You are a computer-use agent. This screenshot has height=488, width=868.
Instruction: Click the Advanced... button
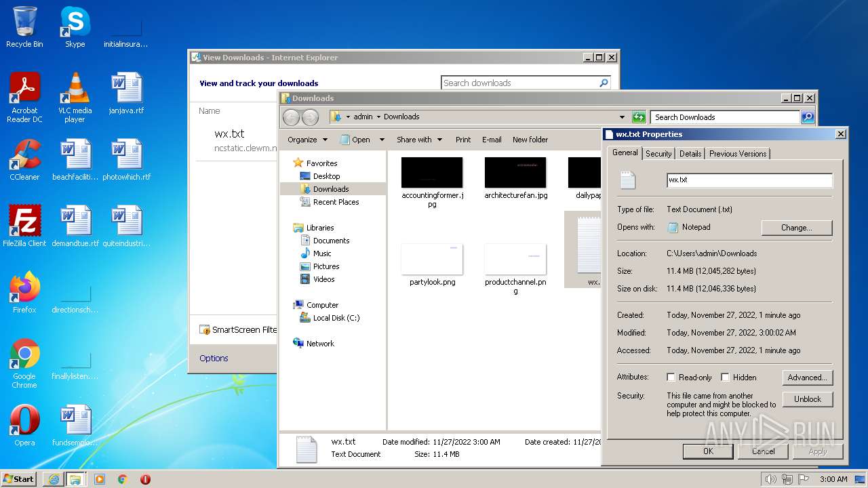pyautogui.click(x=807, y=378)
